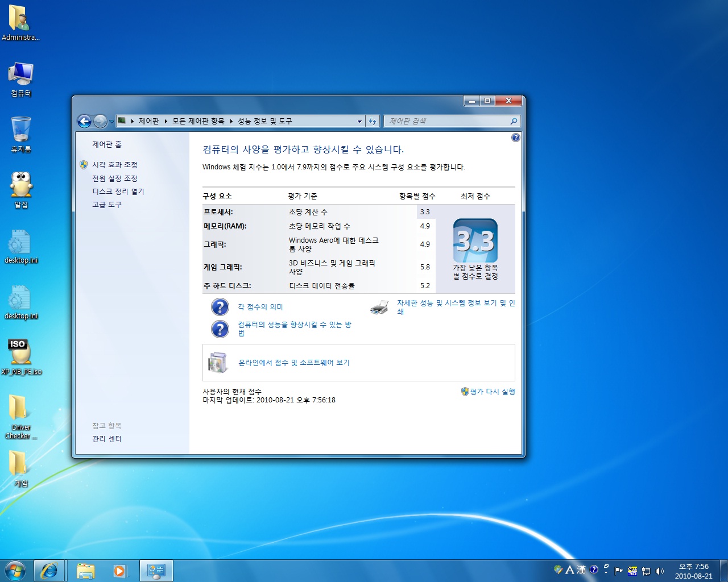
Task: Click the Forward navigation arrow
Action: (x=100, y=121)
